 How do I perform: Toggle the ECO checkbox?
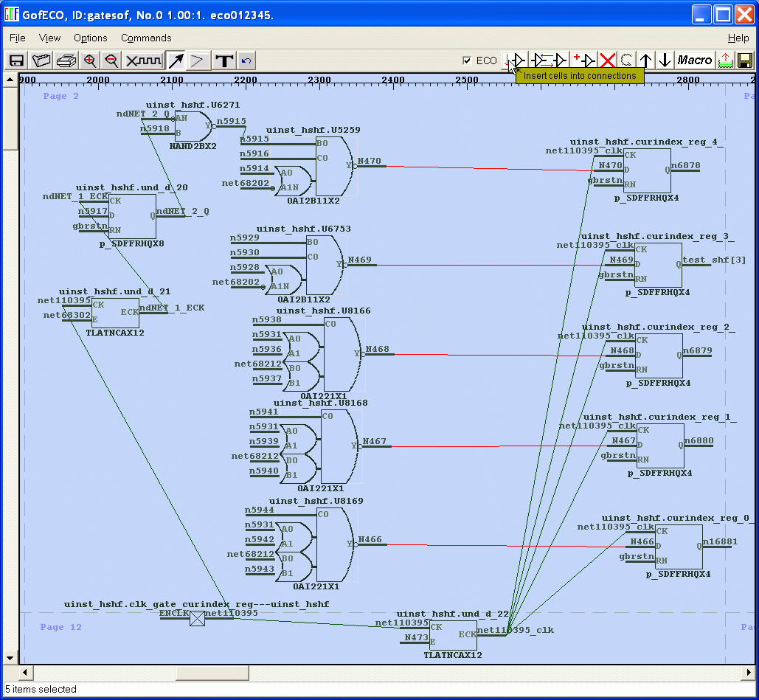(x=467, y=60)
